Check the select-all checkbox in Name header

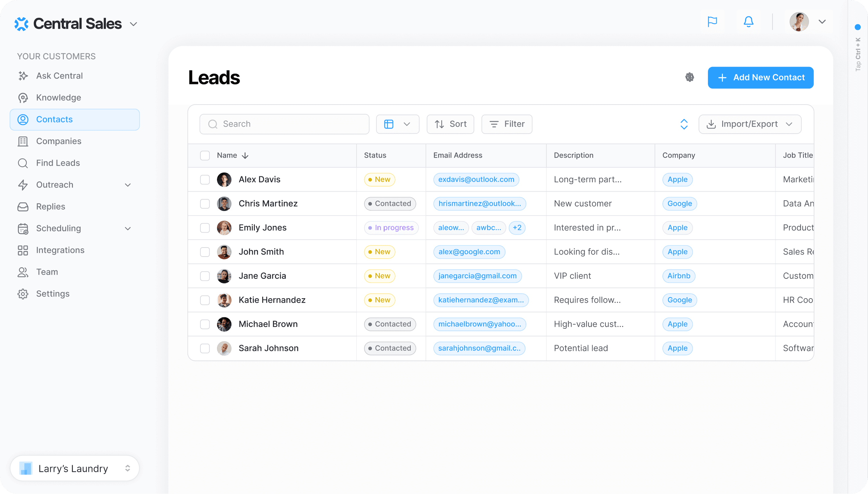tap(205, 156)
